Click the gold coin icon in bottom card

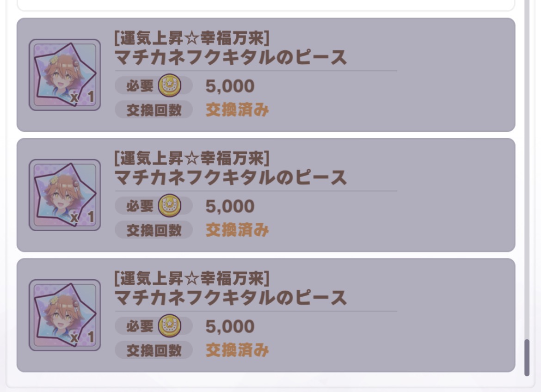(x=170, y=326)
